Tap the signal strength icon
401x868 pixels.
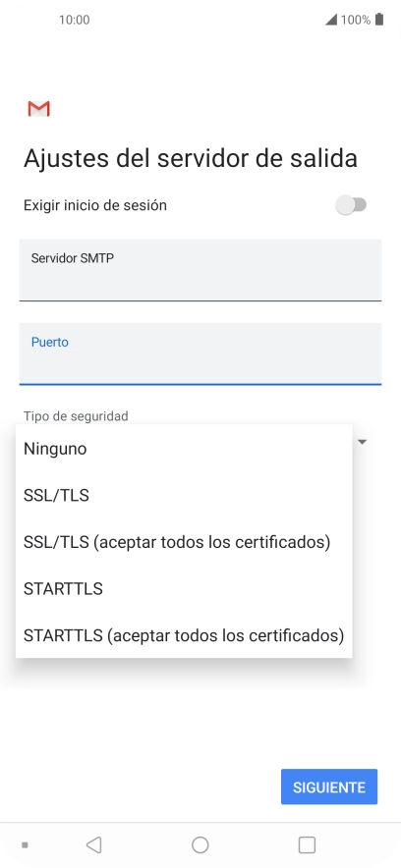pos(331,20)
